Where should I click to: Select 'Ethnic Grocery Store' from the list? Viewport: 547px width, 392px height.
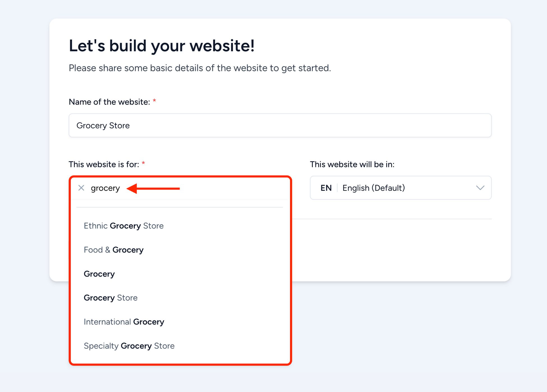pyautogui.click(x=124, y=226)
